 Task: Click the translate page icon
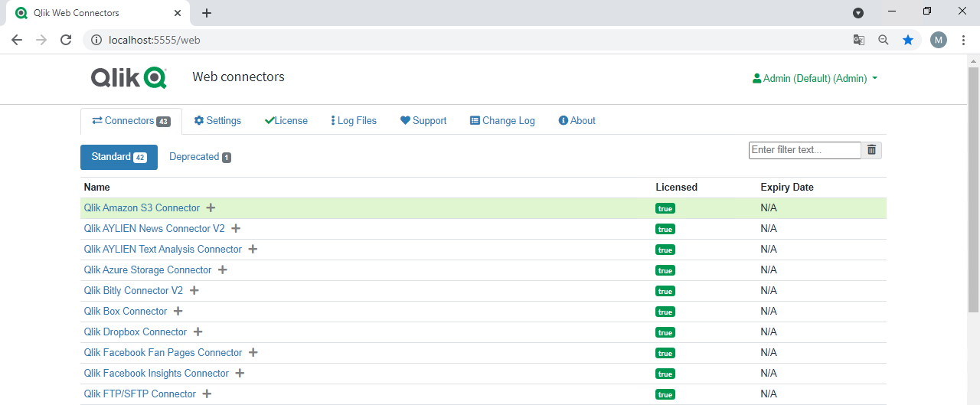(x=859, y=40)
